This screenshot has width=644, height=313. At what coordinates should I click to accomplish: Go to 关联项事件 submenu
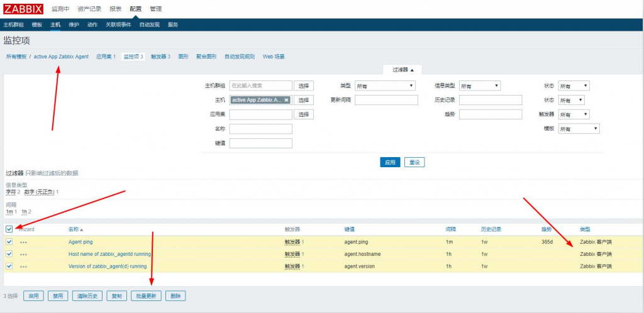118,25
